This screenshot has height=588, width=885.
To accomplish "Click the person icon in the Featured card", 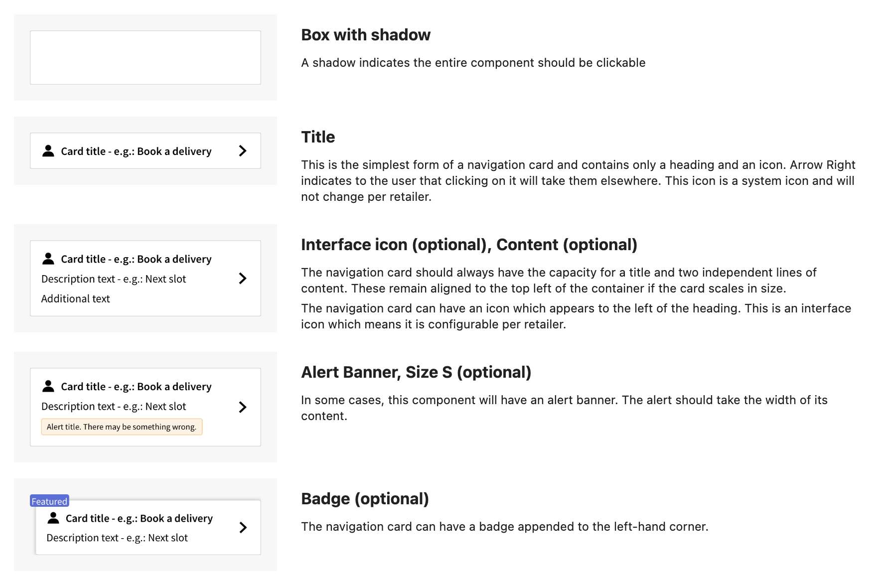I will pos(53,518).
